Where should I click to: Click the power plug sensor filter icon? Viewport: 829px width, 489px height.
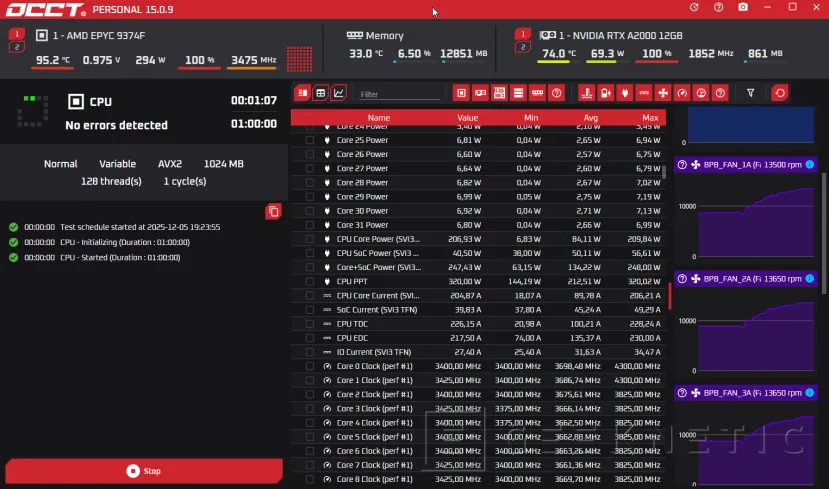point(624,93)
